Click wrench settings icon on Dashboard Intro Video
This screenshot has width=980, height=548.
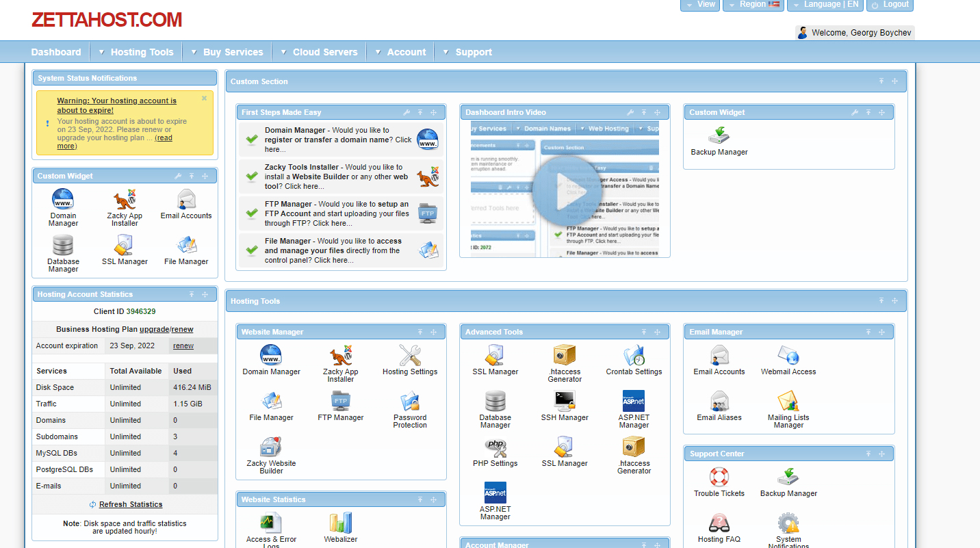point(630,112)
